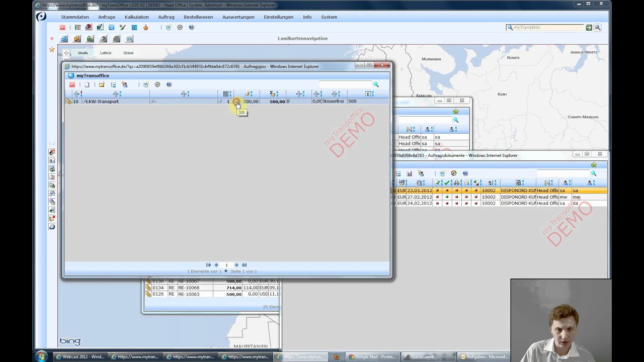Go to last page in Auftragspos pager
644x362 pixels.
point(244,265)
